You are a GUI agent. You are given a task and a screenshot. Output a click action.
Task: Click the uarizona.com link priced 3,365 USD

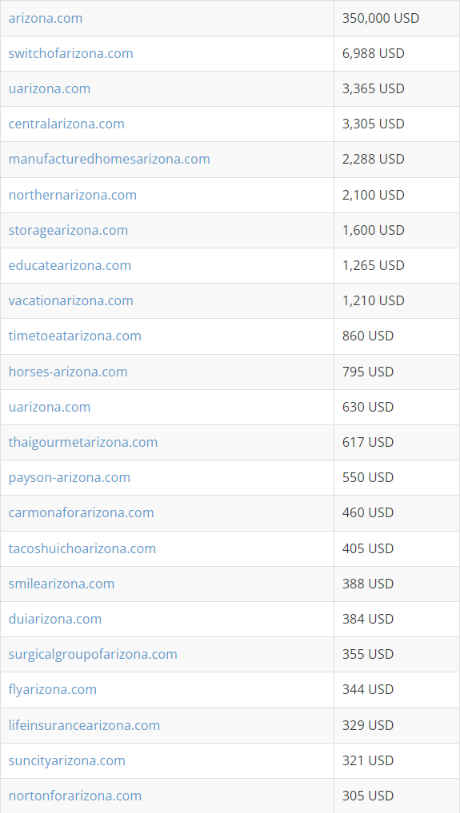click(x=49, y=89)
